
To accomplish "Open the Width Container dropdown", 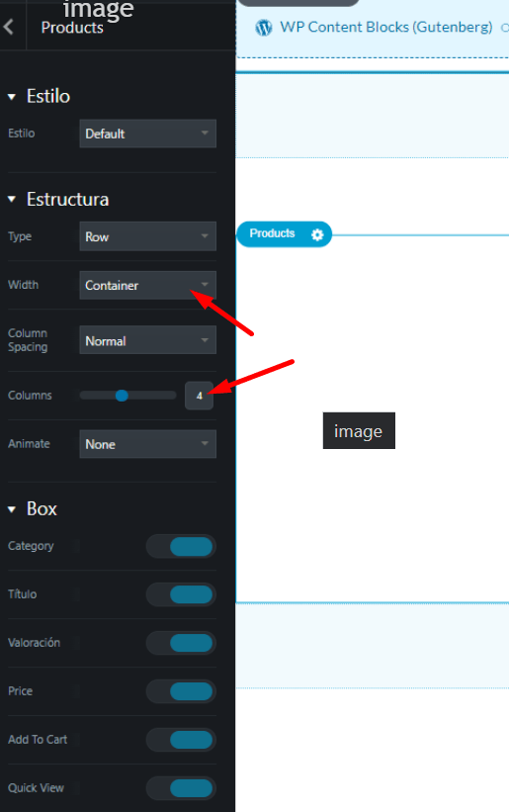I will [x=148, y=286].
